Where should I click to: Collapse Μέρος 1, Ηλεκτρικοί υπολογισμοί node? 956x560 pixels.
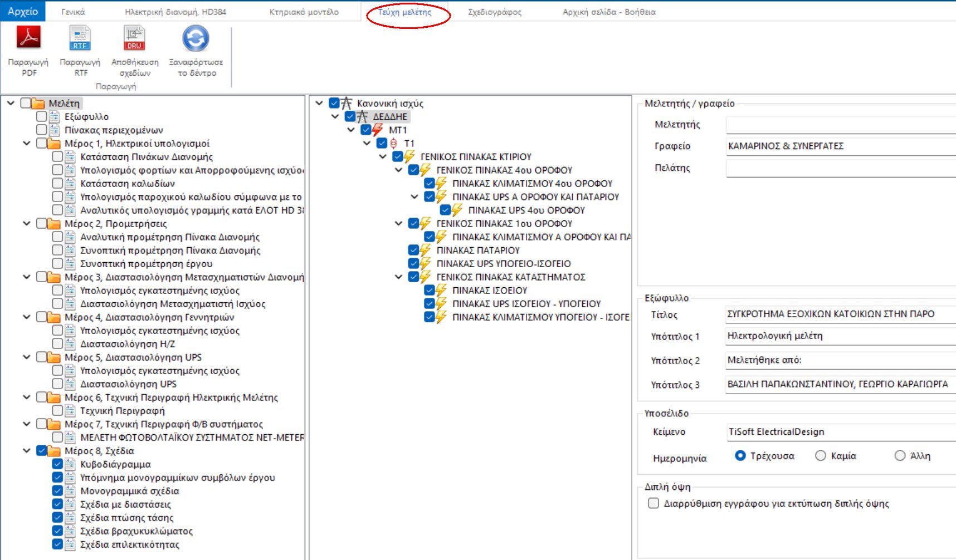[x=26, y=144]
